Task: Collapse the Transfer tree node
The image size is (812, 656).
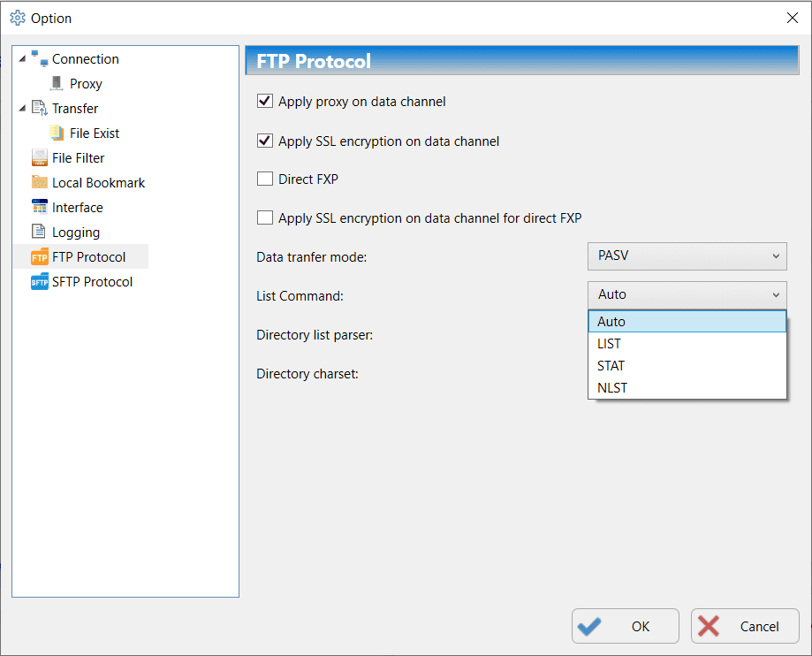Action: coord(22,109)
